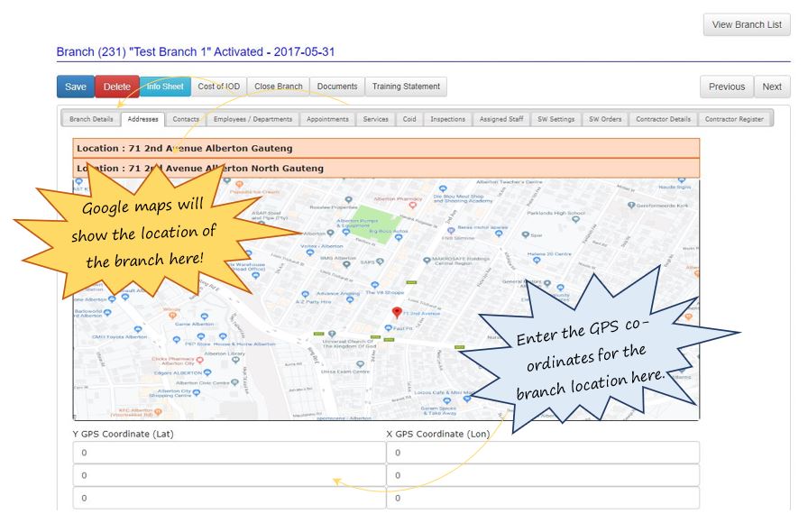This screenshot has height=532, width=808.
Task: Save the branch with the Save button
Action: [x=76, y=87]
